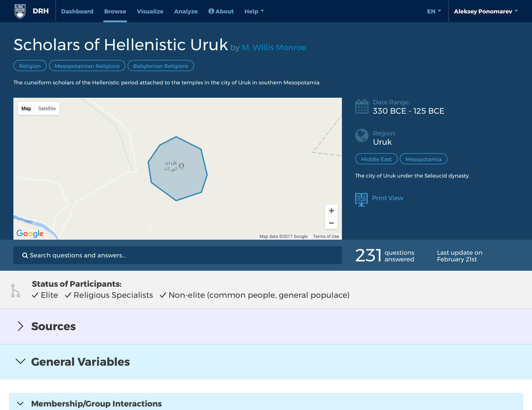Open author M. Willis Monroe link
532x410 pixels.
[x=274, y=48]
